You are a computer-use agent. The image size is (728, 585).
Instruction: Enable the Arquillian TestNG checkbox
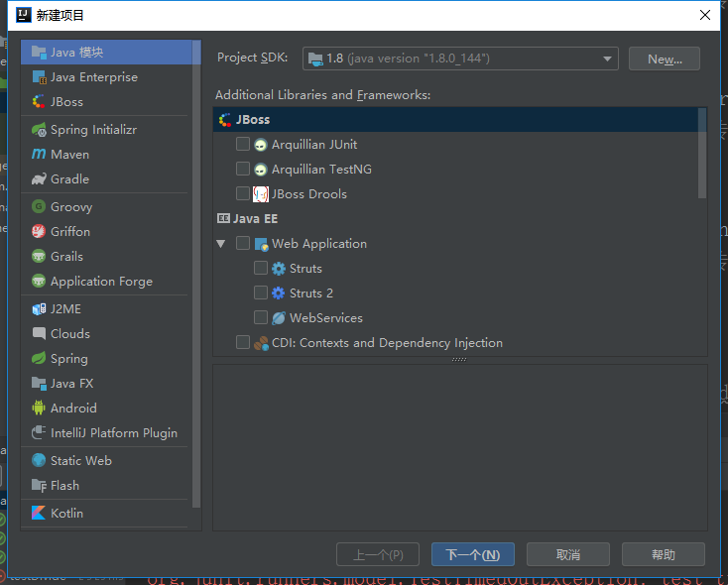(243, 169)
